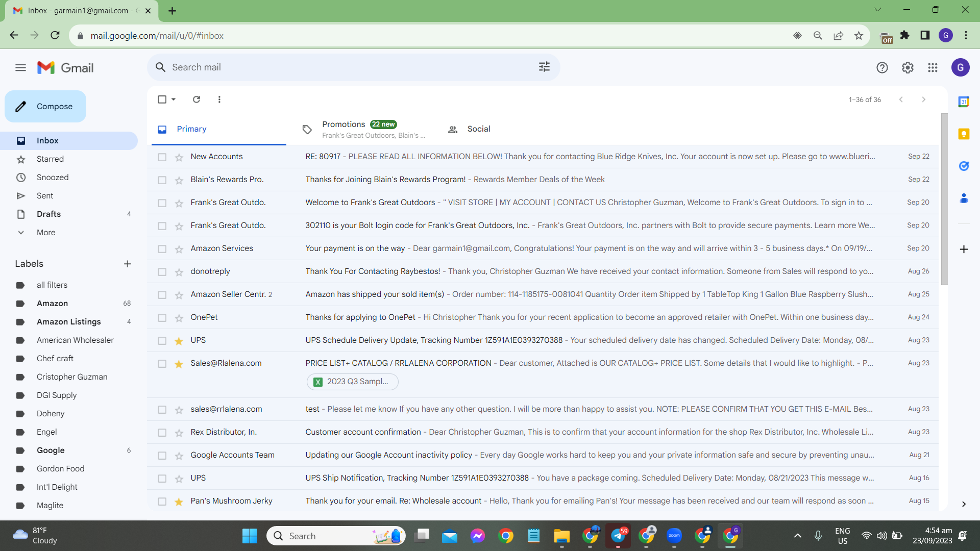Star the OnePet application email
The image size is (980, 551).
pos(179,318)
